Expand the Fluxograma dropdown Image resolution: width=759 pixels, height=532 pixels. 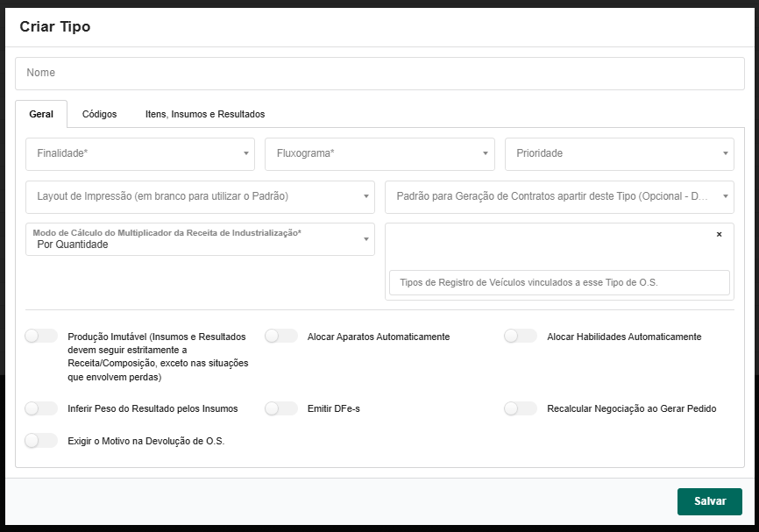379,153
